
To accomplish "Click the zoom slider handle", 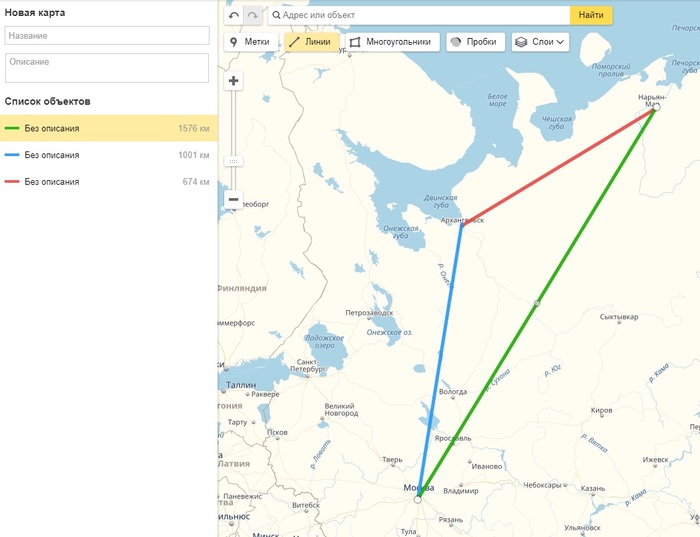I will pyautogui.click(x=234, y=161).
